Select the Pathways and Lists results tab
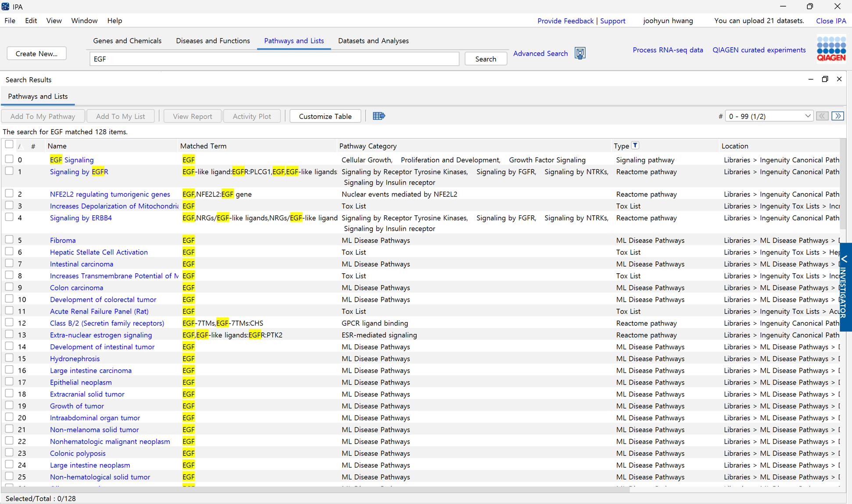Screen dimensions: 852x504 coord(38,97)
